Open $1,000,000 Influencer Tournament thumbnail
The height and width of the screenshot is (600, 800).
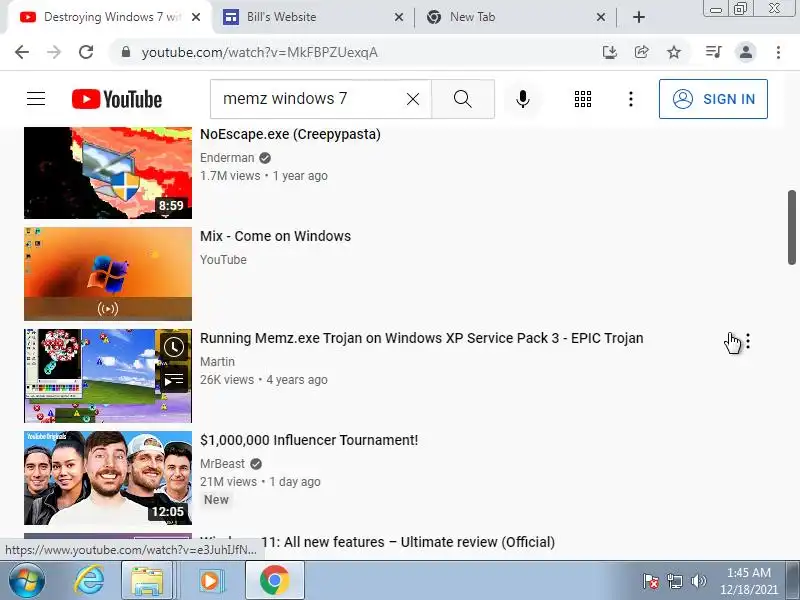pyautogui.click(x=108, y=478)
